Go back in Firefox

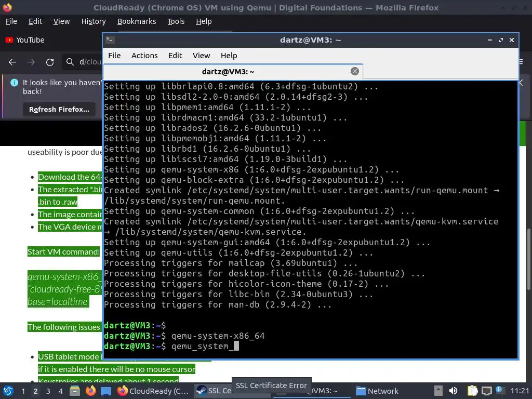tap(12, 62)
